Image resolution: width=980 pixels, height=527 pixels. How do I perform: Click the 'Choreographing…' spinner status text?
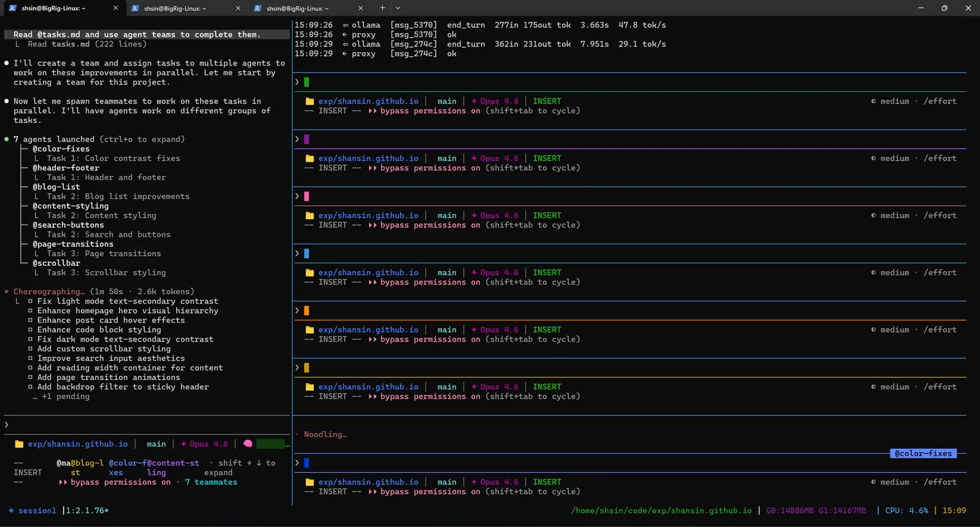(x=49, y=292)
